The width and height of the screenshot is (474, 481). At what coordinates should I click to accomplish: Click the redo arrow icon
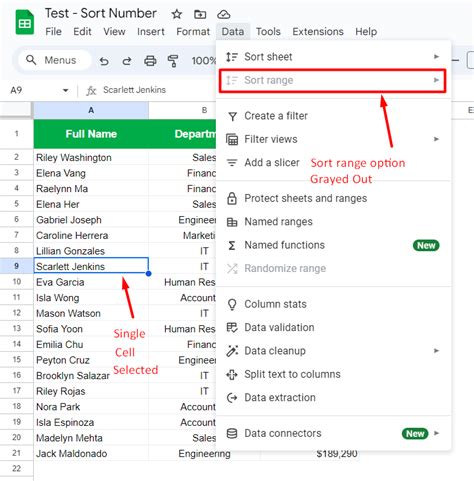click(127, 61)
